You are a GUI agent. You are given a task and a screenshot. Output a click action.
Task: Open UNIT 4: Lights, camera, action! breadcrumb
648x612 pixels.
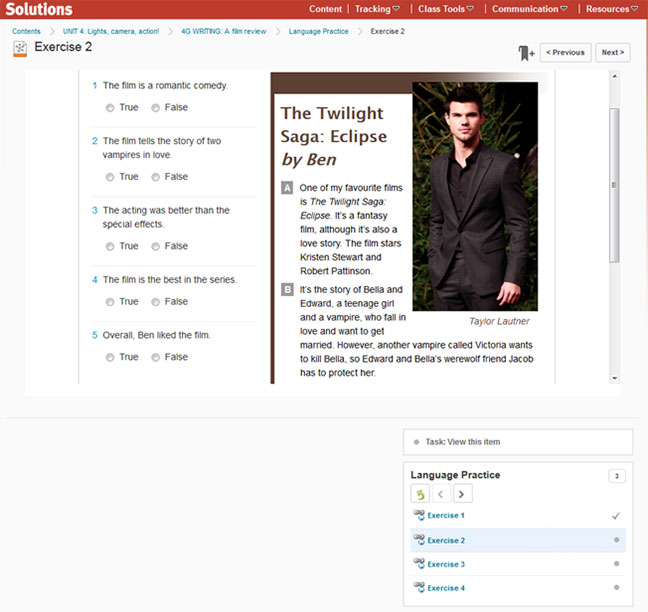coord(111,31)
